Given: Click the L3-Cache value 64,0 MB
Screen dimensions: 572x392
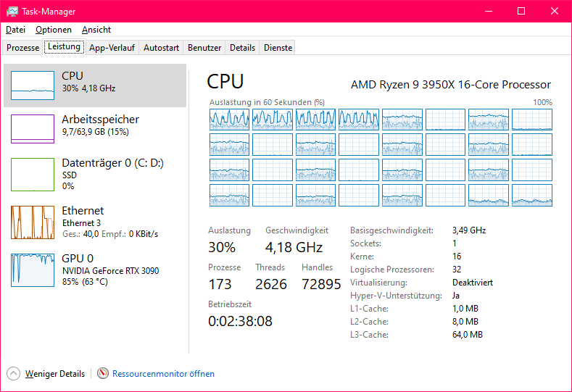Looking at the screenshot, I should 468,335.
